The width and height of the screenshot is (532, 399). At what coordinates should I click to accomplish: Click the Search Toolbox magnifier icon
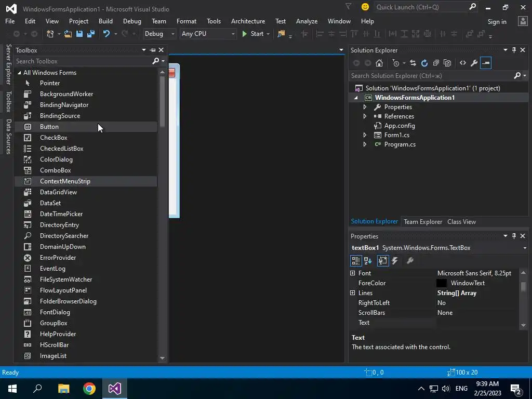click(156, 61)
